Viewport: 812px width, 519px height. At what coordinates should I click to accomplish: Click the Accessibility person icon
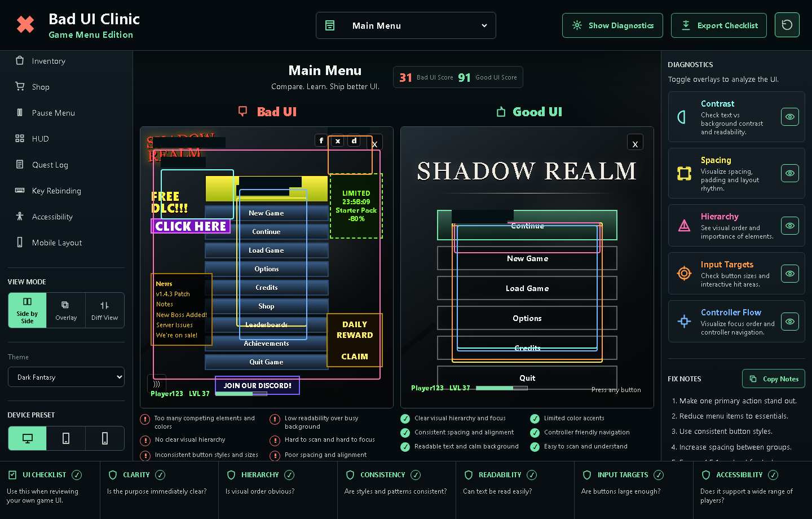[x=20, y=217]
